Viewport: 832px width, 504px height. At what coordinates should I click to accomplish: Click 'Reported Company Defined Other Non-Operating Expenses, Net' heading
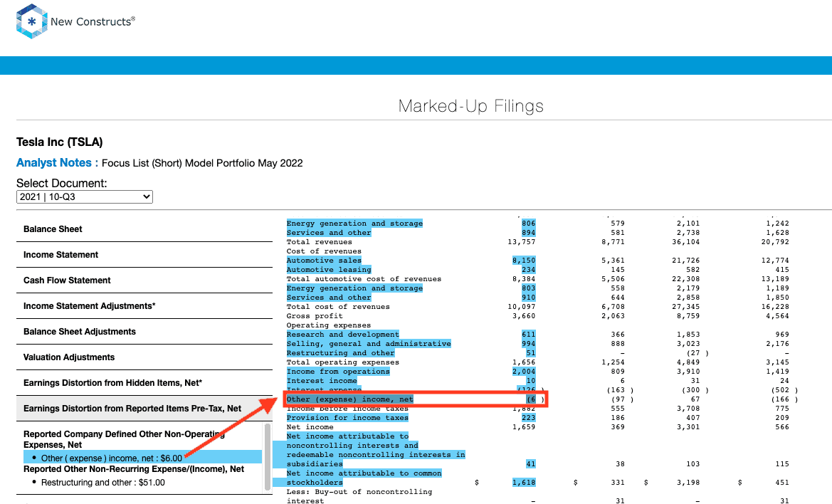124,439
